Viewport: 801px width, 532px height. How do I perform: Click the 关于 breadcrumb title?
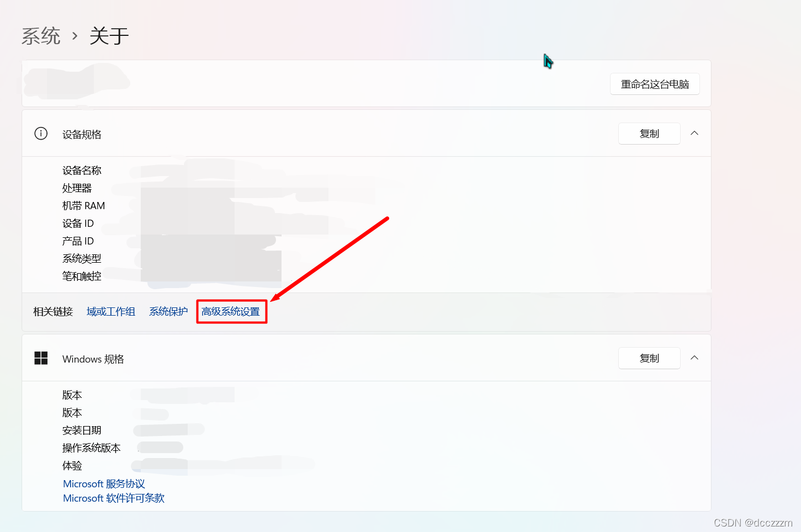click(x=109, y=36)
